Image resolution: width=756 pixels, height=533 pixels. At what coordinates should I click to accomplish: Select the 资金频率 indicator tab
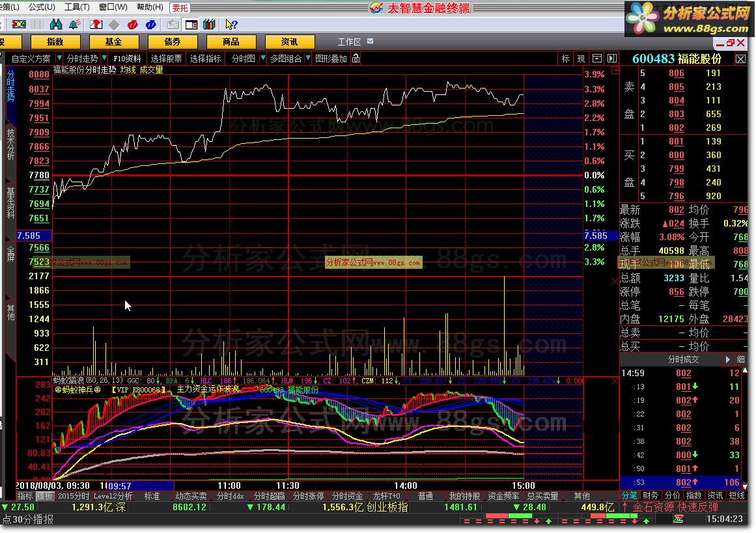(x=503, y=496)
